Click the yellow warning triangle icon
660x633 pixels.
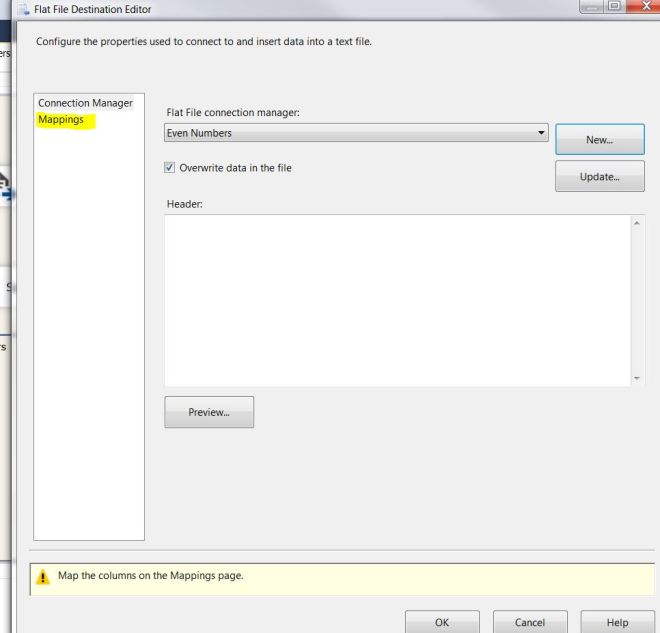click(42, 576)
